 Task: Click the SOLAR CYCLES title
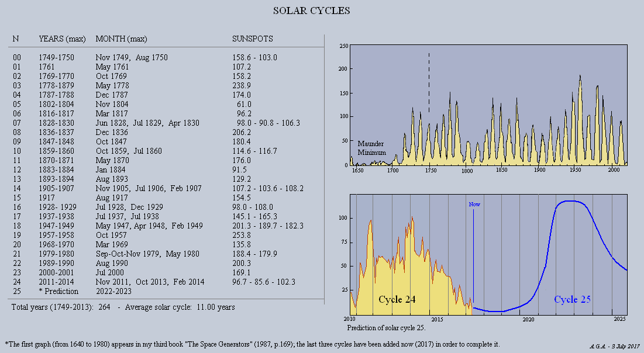(x=311, y=10)
